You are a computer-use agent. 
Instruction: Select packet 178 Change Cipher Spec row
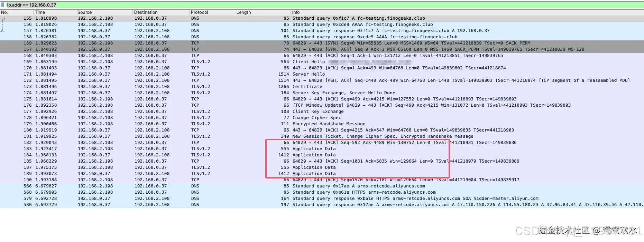[322, 118]
